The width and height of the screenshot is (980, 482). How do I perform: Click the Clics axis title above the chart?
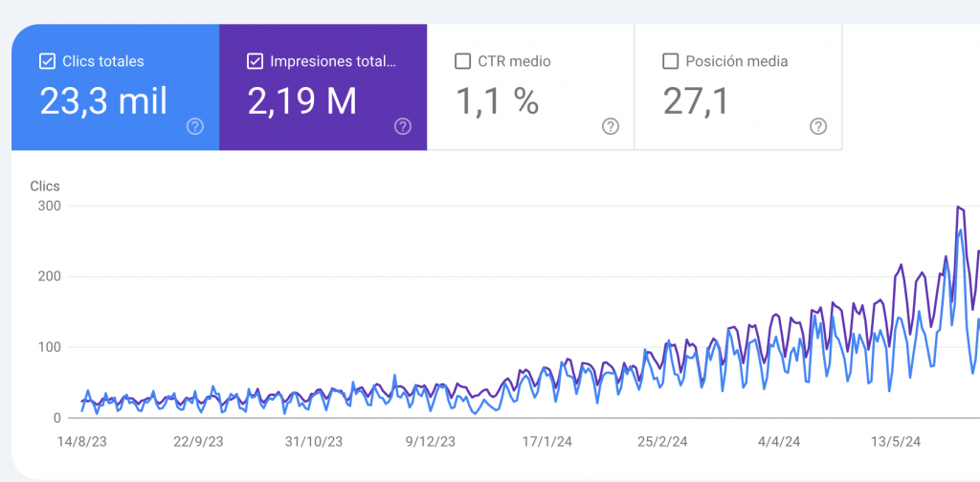45,186
